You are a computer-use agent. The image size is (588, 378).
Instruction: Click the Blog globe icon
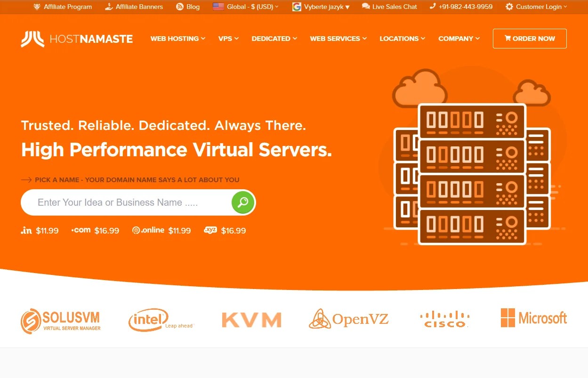[179, 7]
